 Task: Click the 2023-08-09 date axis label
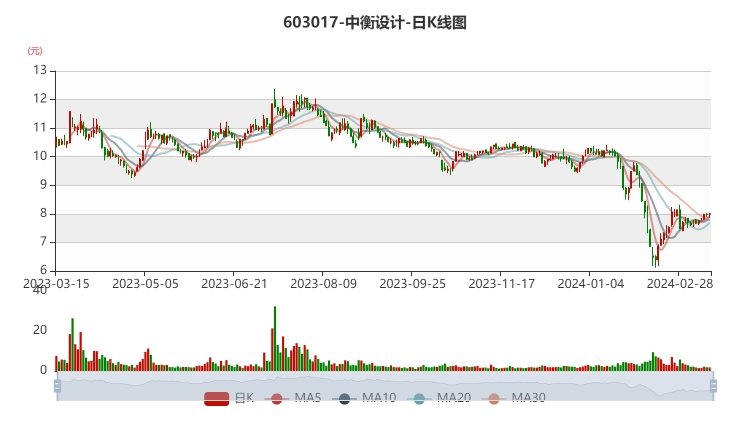coord(323,284)
